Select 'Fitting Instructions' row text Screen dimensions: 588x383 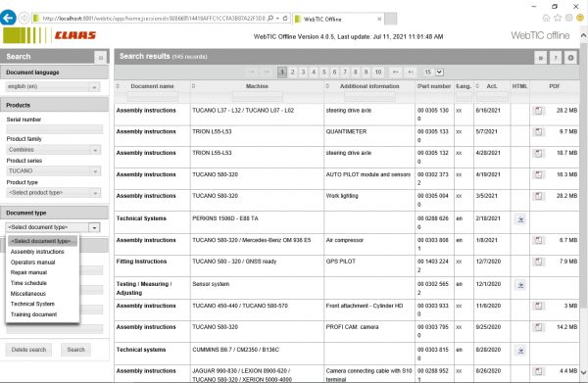coord(141,262)
